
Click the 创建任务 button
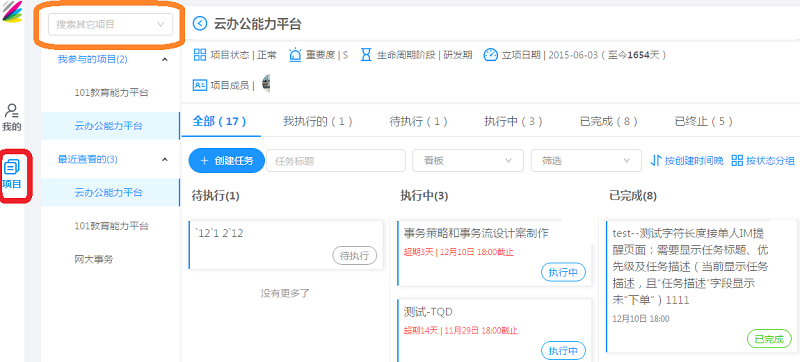tap(227, 161)
